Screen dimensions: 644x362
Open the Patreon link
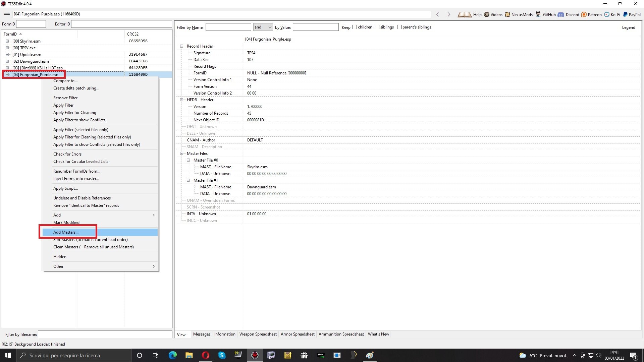pos(591,14)
